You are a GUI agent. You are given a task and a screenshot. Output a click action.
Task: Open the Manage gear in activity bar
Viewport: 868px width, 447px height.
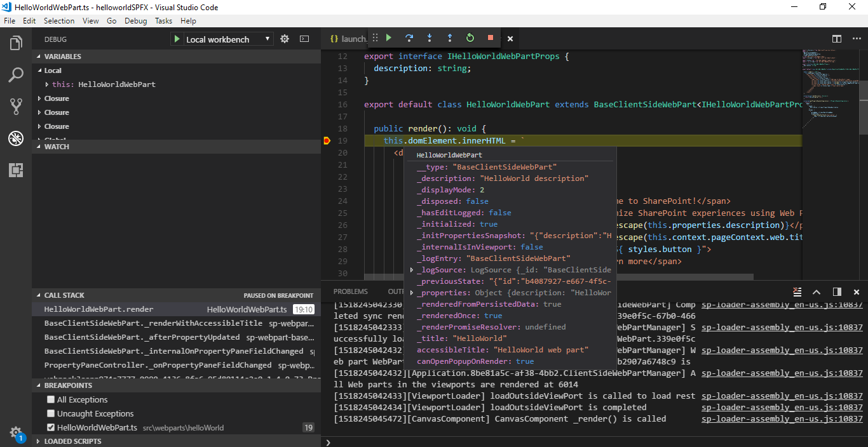click(16, 432)
